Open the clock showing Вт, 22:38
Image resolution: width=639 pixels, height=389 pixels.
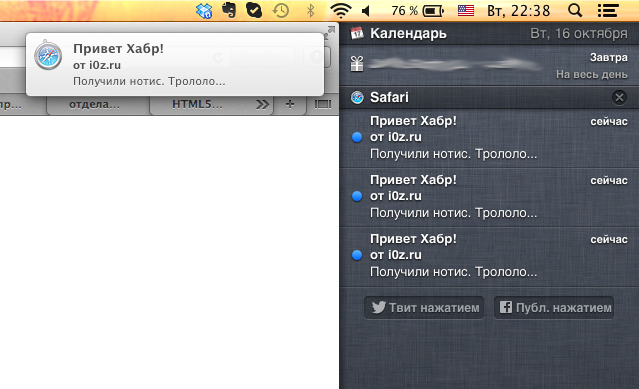click(518, 11)
